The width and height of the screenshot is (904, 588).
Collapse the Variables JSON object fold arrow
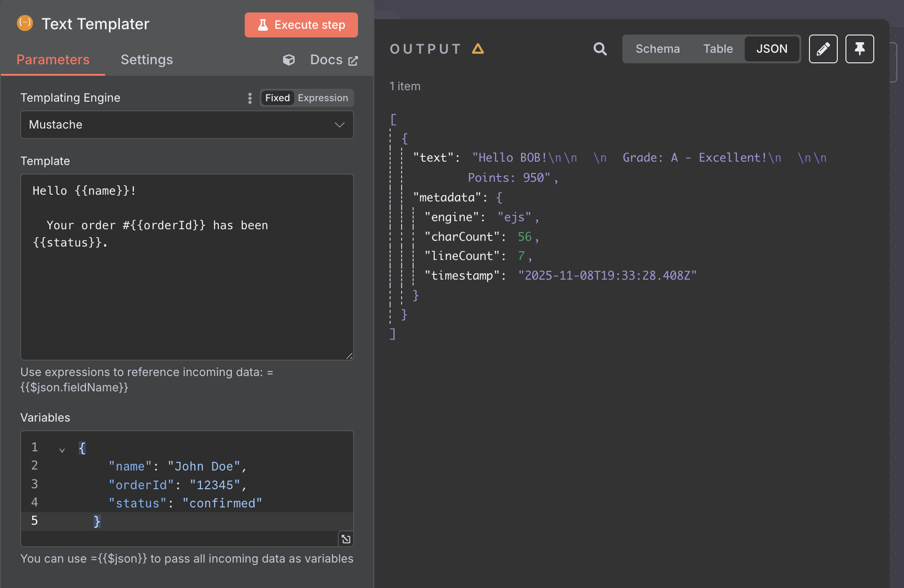tap(62, 450)
